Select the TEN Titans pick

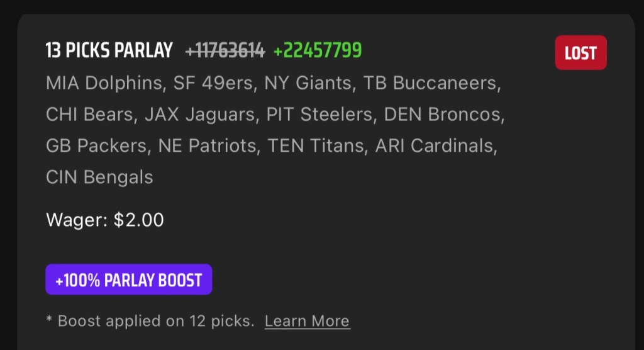pyautogui.click(x=316, y=146)
